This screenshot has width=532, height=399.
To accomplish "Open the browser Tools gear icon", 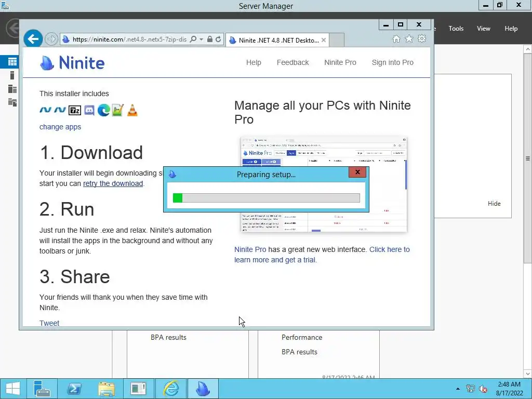I will click(x=422, y=38).
